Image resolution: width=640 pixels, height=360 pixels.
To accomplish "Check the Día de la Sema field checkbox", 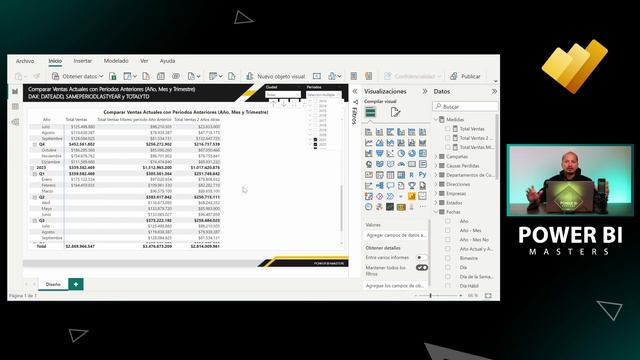I will point(448,277).
